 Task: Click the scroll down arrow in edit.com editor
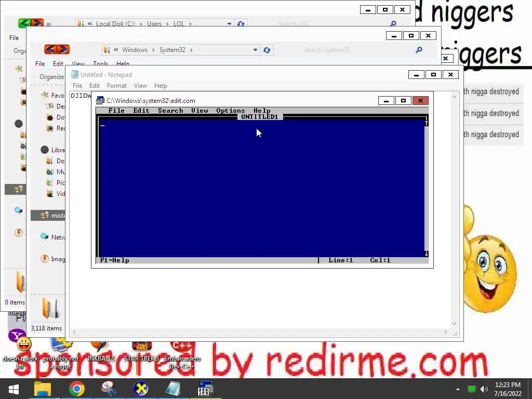(x=427, y=254)
